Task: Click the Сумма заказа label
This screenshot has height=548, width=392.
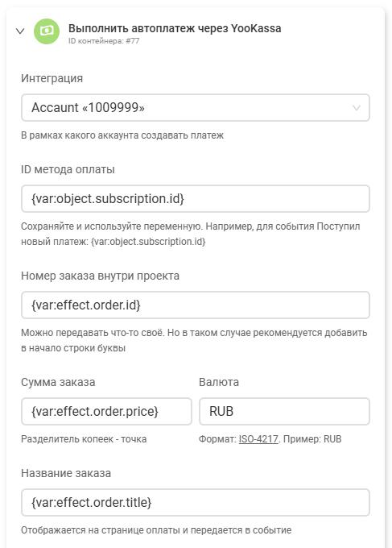Action: coord(58,382)
